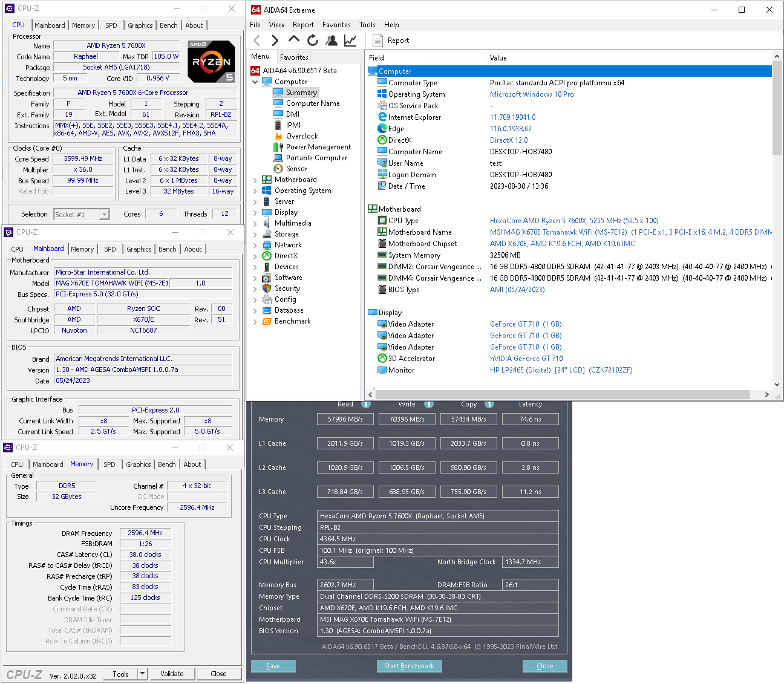Click the Multimedia speaker icon in tree
This screenshot has width=784, height=684.
click(267, 223)
